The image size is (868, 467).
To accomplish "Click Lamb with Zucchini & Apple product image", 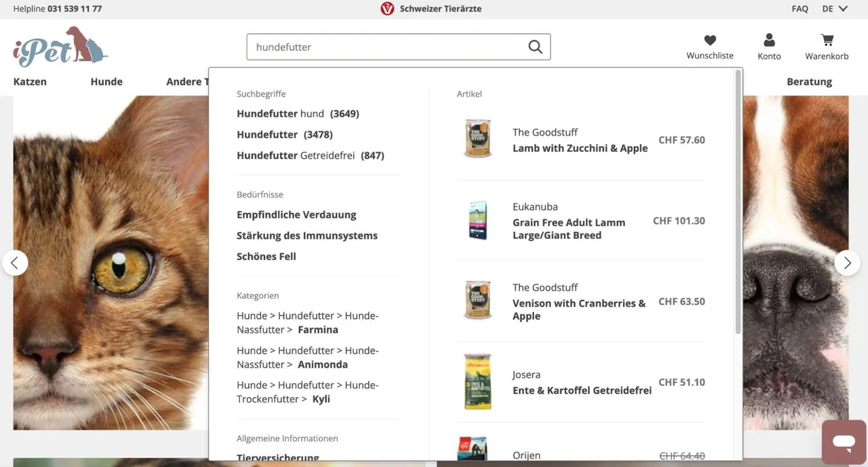I will (x=478, y=138).
